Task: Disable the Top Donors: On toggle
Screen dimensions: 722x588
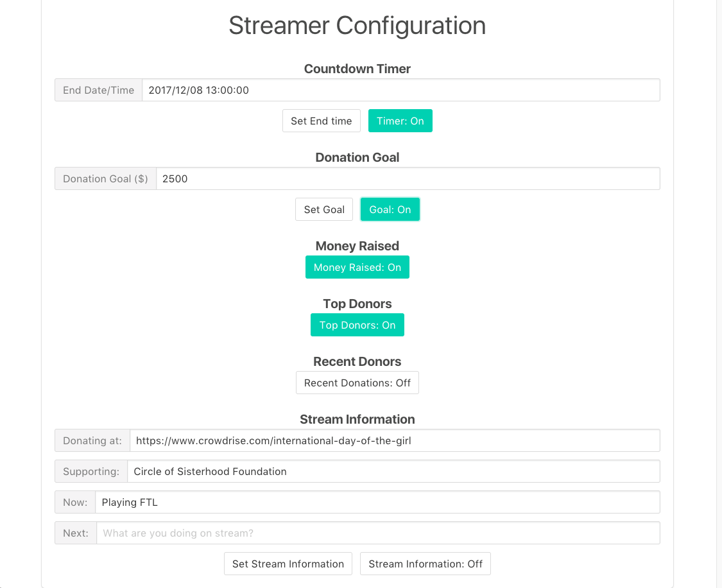Action: (357, 325)
